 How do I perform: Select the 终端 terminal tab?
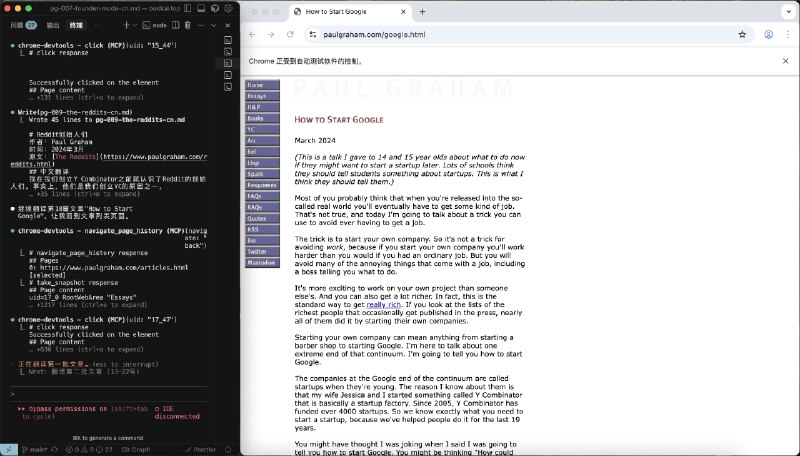[x=76, y=25]
